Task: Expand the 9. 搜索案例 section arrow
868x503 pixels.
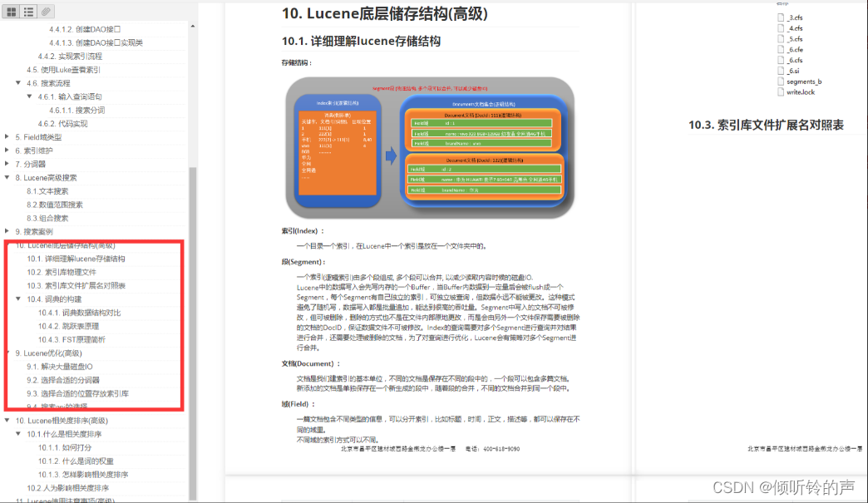Action: pos(7,231)
